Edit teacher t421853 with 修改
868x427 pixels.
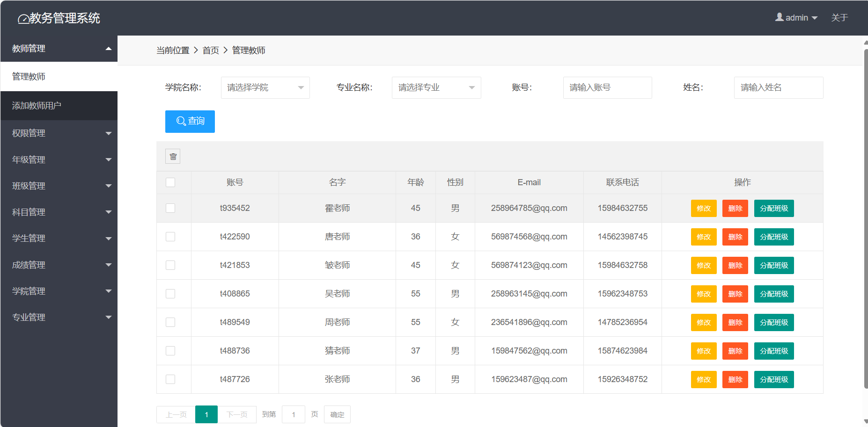(x=704, y=265)
